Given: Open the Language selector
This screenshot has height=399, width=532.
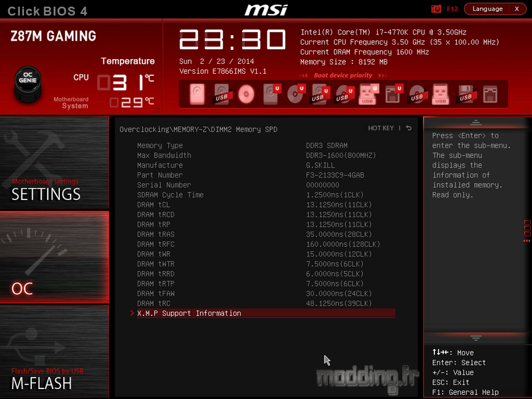Looking at the screenshot, I should click(487, 9).
